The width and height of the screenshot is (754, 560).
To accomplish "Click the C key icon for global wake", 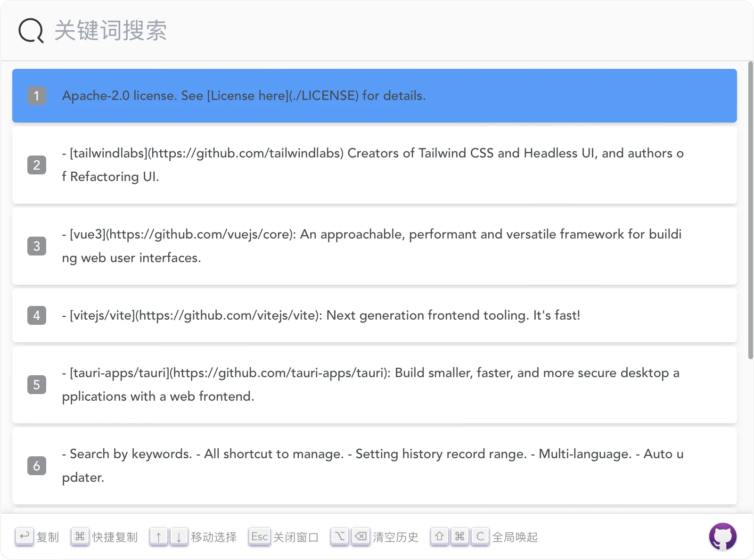I will tap(480, 536).
